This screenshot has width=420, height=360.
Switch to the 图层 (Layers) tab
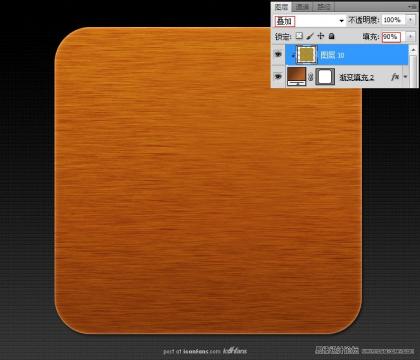(281, 7)
